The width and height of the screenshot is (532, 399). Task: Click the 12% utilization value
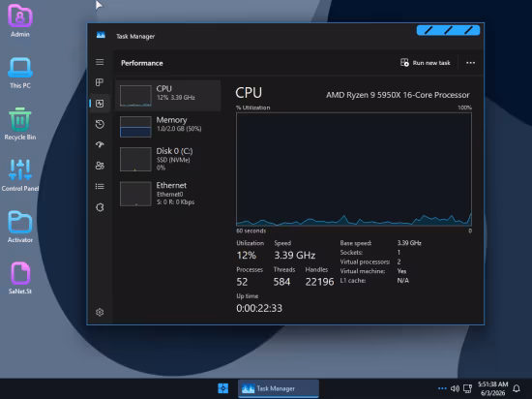pyautogui.click(x=247, y=255)
